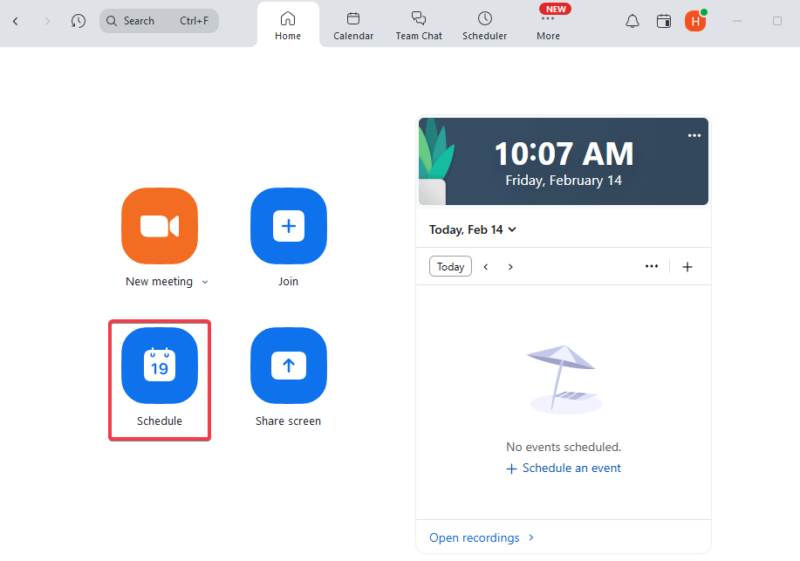Image resolution: width=800 pixels, height=561 pixels.
Task: Open the calendar panel icon beside bell
Action: [x=664, y=21]
